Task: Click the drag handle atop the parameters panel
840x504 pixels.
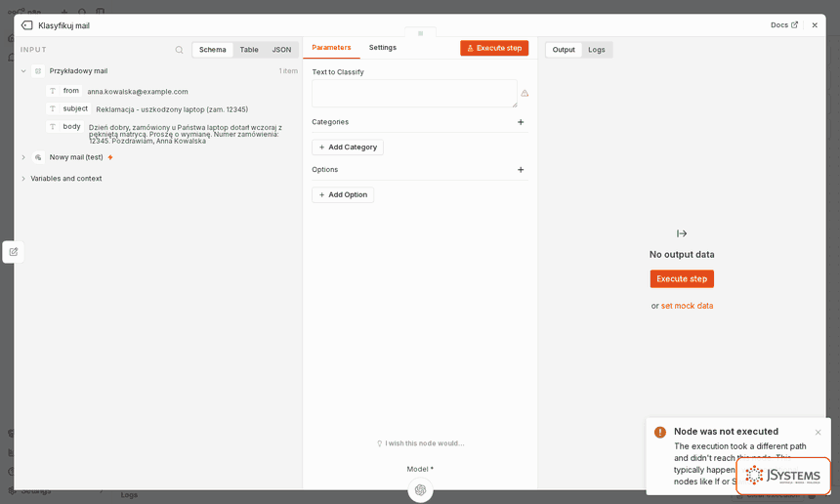Action: coord(421,33)
